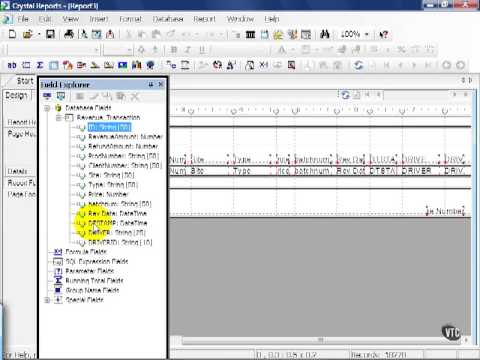
Task: Click the Find binoculars icon
Action: pyautogui.click(x=324, y=34)
